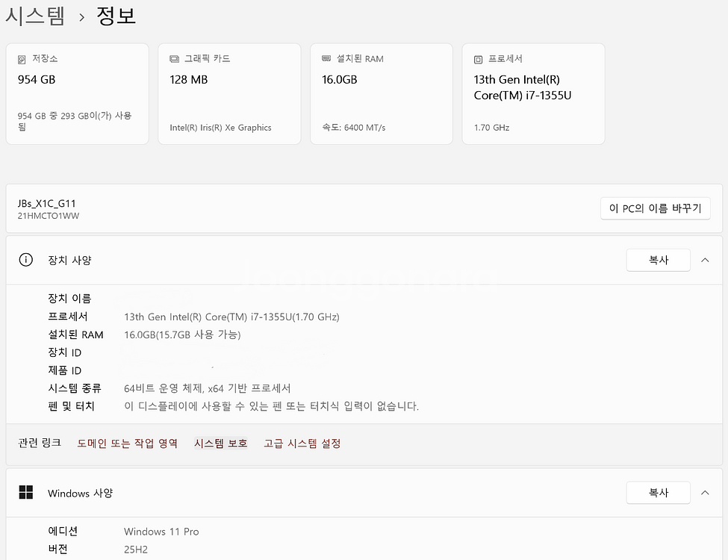728x560 pixels.
Task: Open the 도메인 또는 작업 영역 link
Action: point(127,444)
